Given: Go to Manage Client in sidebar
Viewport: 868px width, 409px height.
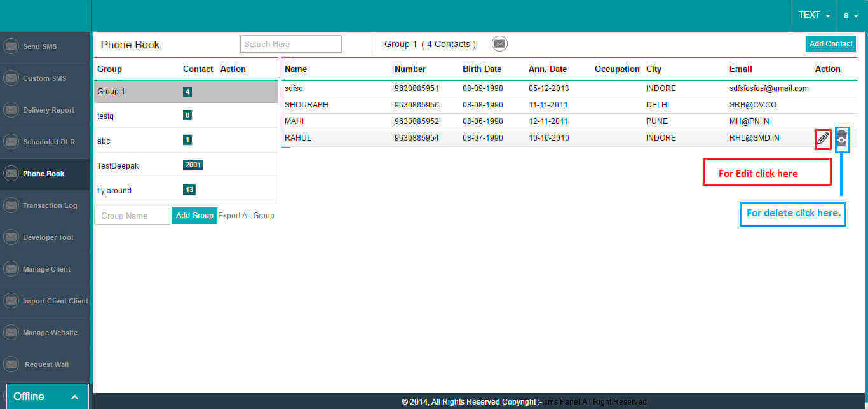Looking at the screenshot, I should [46, 269].
